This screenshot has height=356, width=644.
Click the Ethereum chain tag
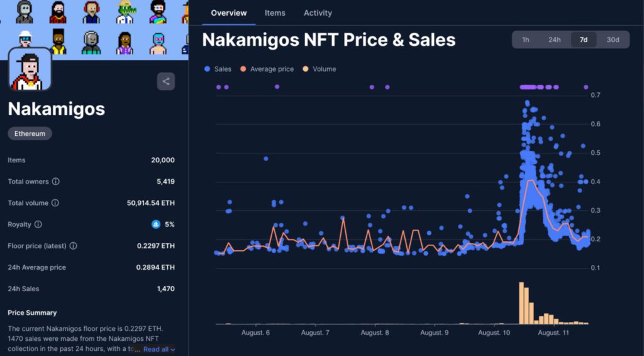(30, 133)
